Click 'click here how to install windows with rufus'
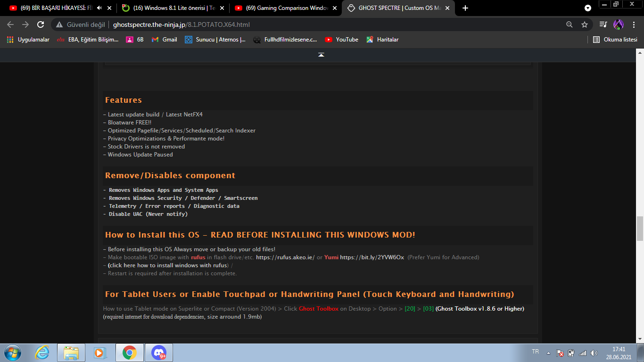This screenshot has width=644, height=362. (168, 265)
